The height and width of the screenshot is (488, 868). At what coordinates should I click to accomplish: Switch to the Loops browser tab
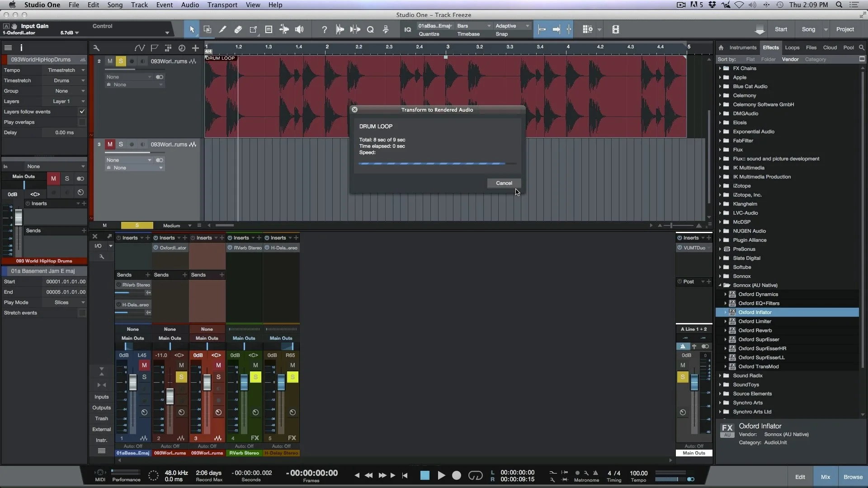tap(792, 47)
